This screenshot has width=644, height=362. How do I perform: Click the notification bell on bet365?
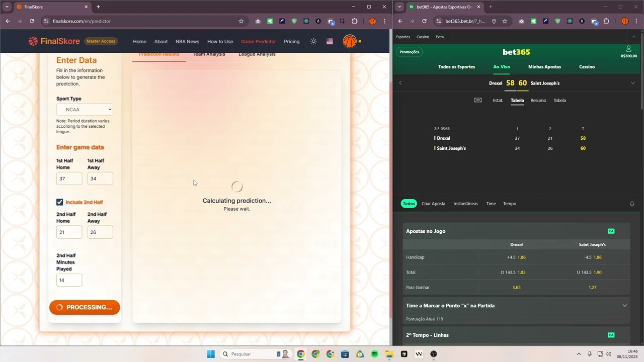point(632,204)
